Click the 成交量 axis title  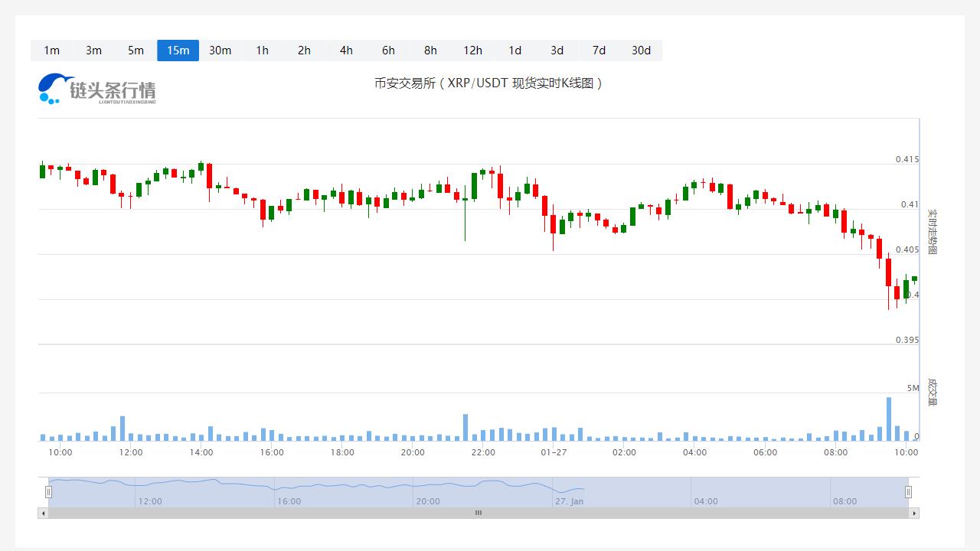coord(933,392)
